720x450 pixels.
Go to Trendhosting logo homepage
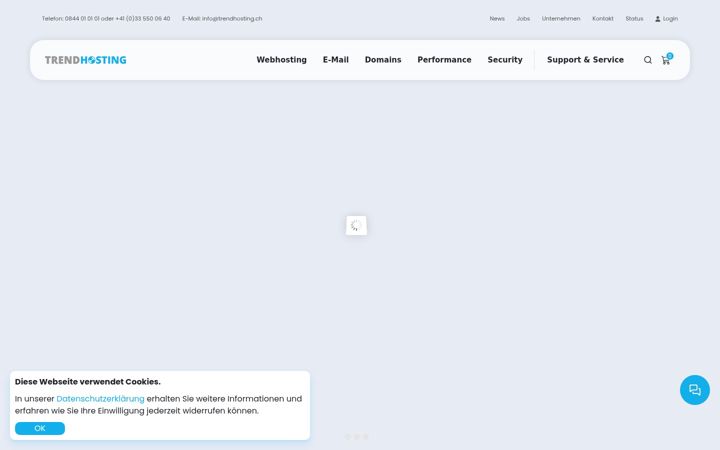(85, 60)
